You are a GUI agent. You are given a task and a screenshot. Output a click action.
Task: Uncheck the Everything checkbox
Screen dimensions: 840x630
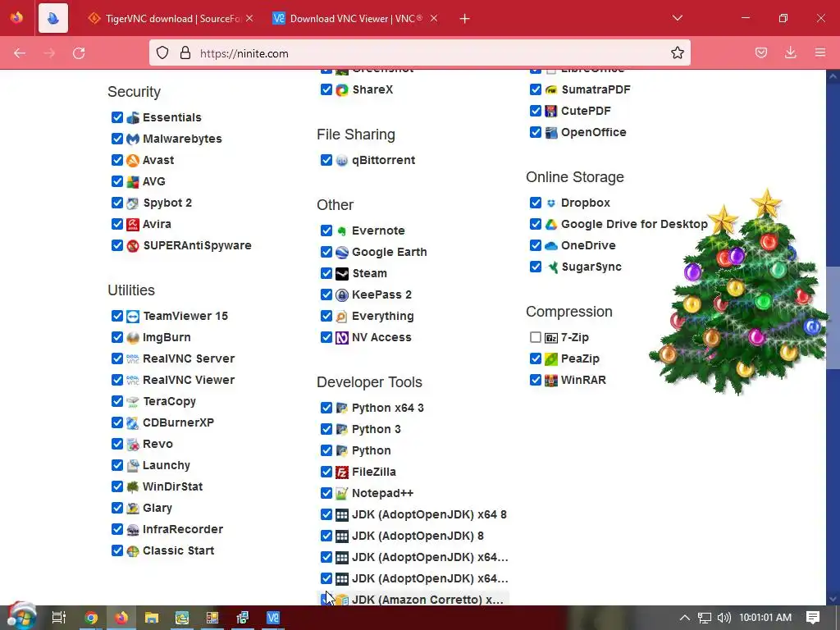coord(326,316)
